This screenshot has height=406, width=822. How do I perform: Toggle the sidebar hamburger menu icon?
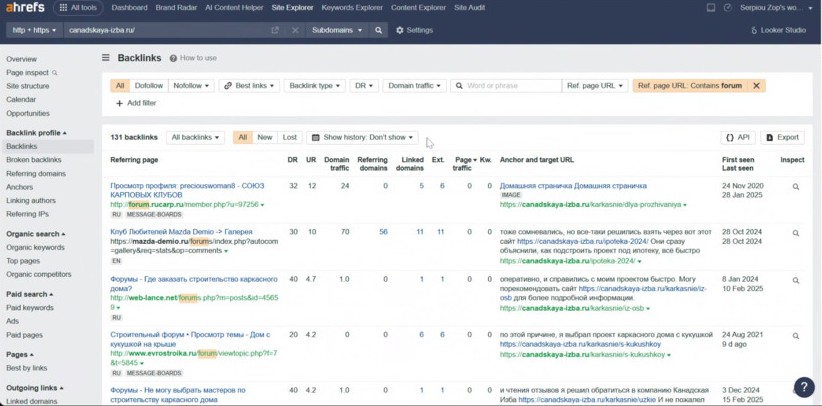[x=106, y=58]
